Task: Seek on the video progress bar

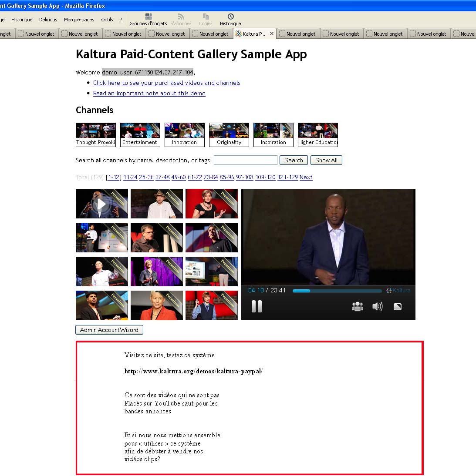Action: click(337, 291)
